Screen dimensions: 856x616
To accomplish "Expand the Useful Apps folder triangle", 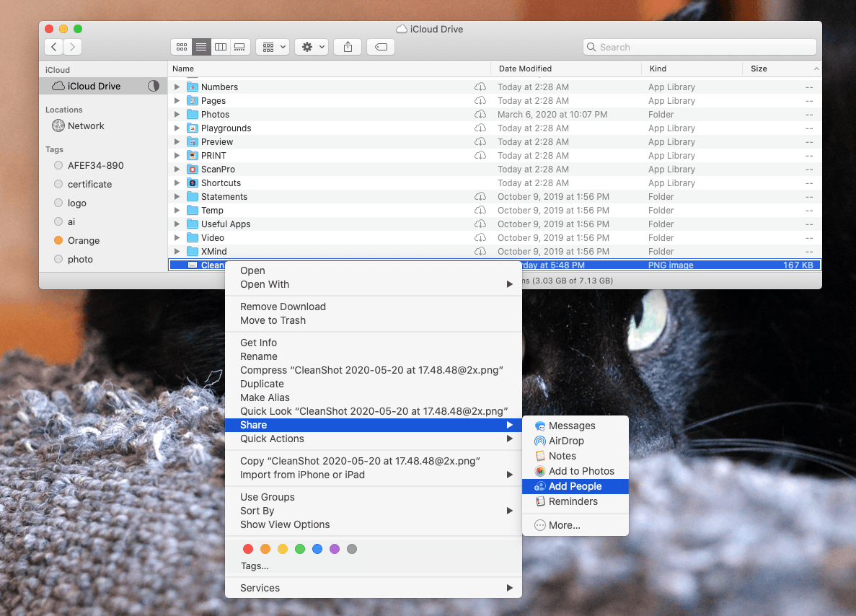I will point(177,224).
